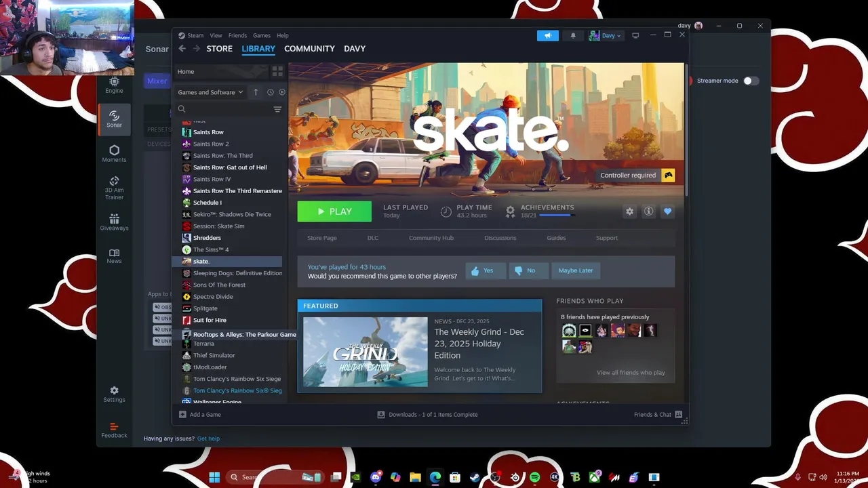Sort library by recent activity clock icon
Viewport: 868px width, 488px height.
pos(270,92)
